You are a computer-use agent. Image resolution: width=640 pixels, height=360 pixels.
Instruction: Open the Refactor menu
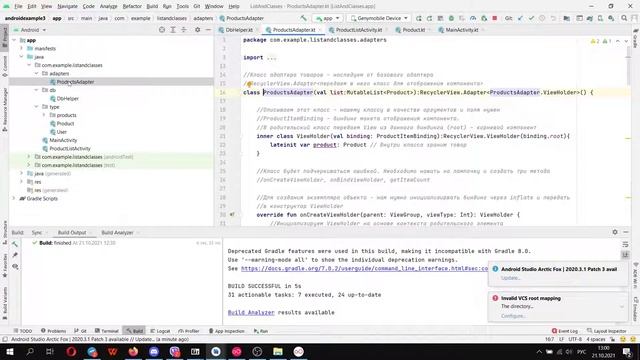132,6
